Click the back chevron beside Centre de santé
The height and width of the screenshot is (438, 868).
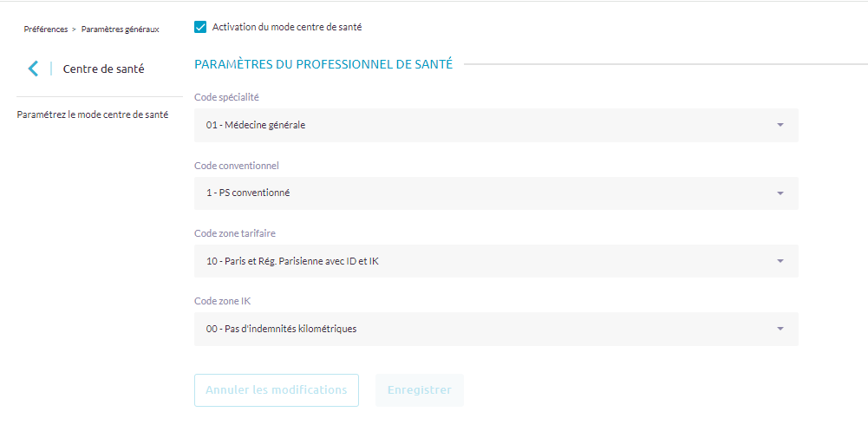click(33, 69)
